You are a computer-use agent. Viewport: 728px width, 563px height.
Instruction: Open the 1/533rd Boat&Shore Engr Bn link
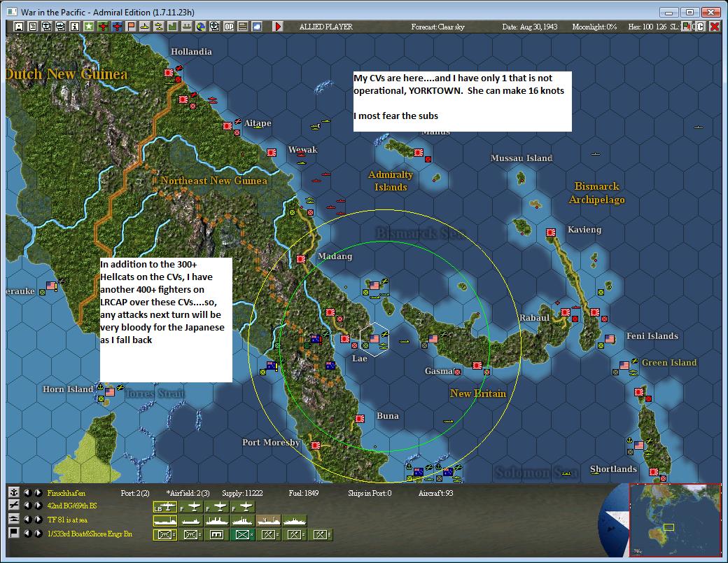click(90, 534)
